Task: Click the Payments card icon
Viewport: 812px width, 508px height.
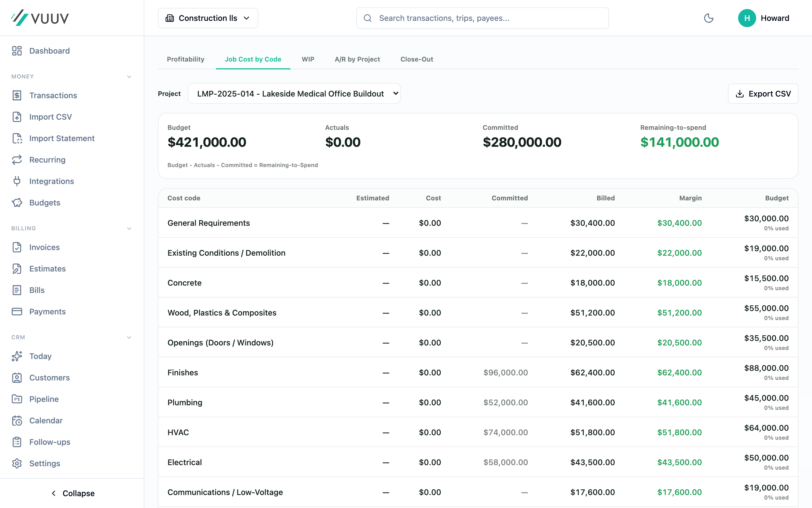Action: (x=17, y=312)
